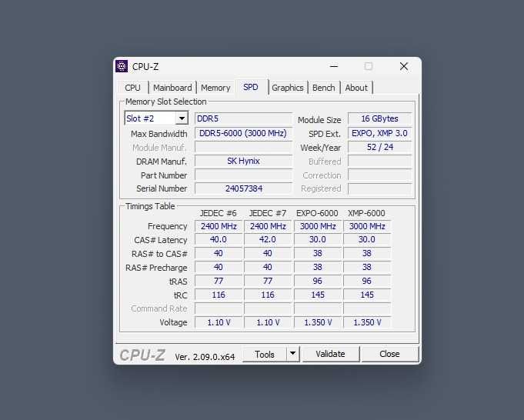Go to the Bench tab
The height and width of the screenshot is (420, 524).
(x=323, y=88)
